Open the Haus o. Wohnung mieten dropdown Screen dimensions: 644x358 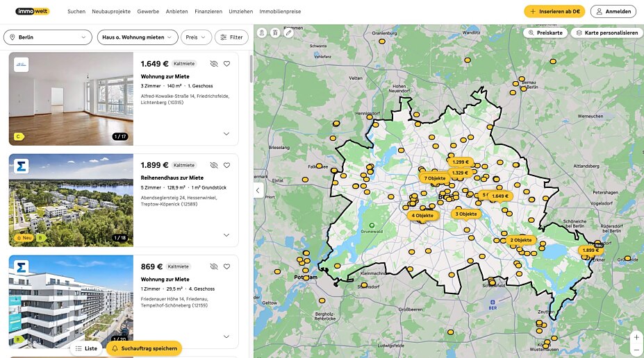tap(138, 37)
